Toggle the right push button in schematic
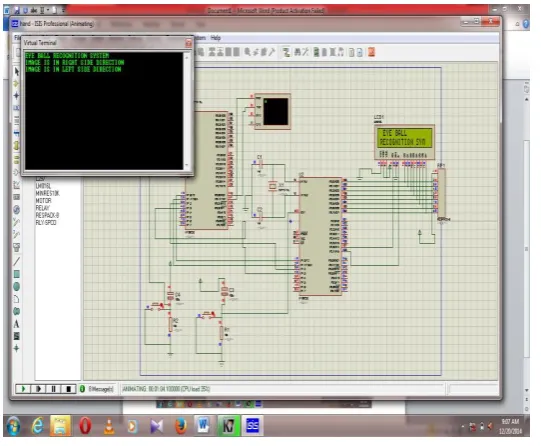The image size is (541, 446). coord(208,314)
